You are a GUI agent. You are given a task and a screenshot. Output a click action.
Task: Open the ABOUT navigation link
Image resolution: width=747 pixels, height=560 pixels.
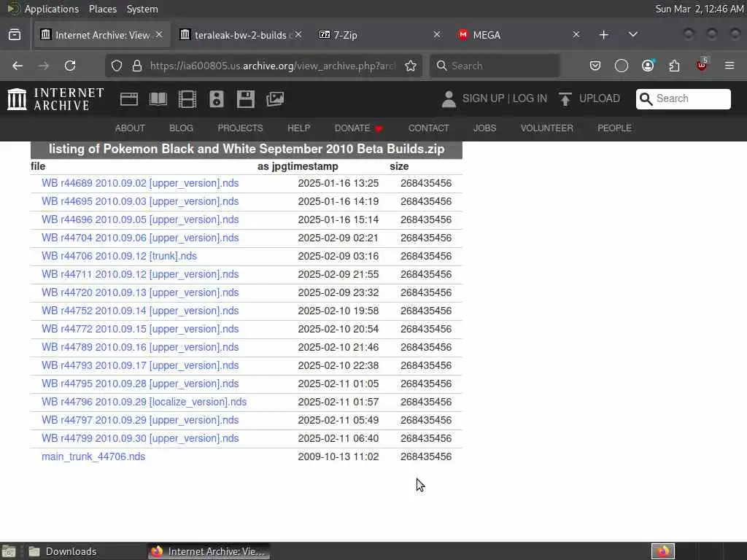coord(130,128)
